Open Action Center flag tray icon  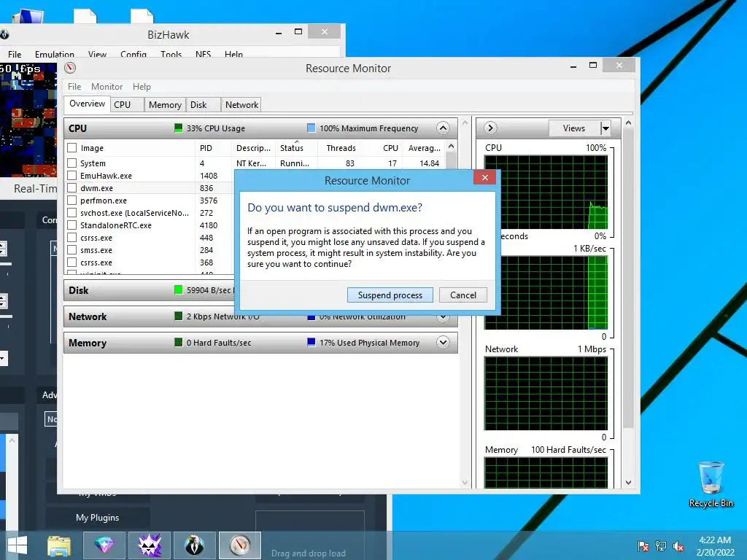(x=643, y=546)
